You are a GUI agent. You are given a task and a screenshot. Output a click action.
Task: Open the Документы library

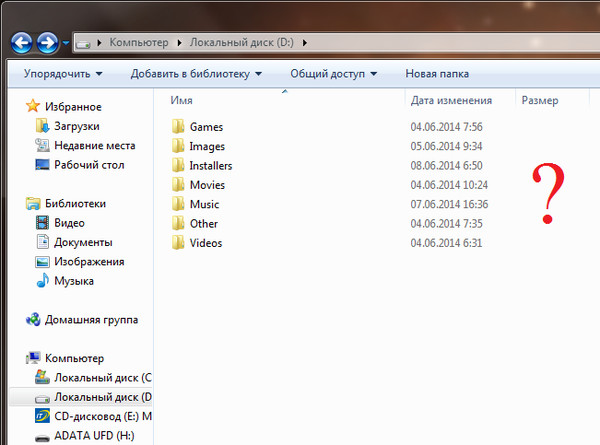click(x=83, y=243)
